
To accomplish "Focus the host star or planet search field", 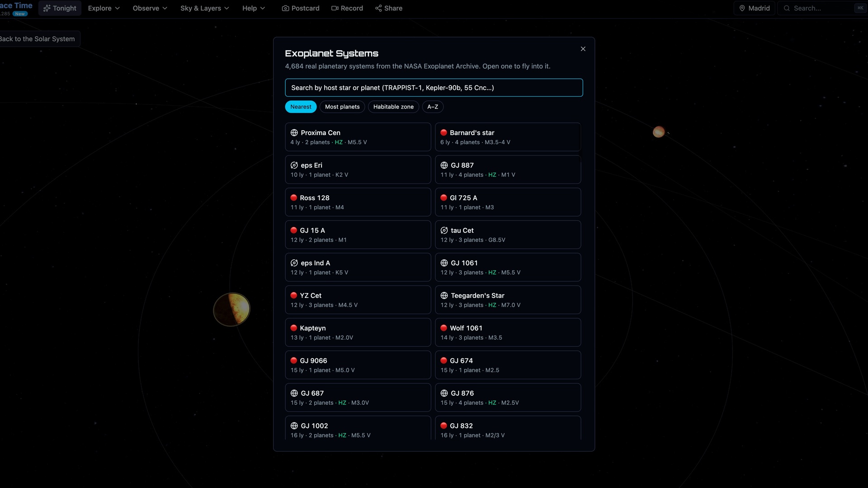I will click(x=434, y=88).
